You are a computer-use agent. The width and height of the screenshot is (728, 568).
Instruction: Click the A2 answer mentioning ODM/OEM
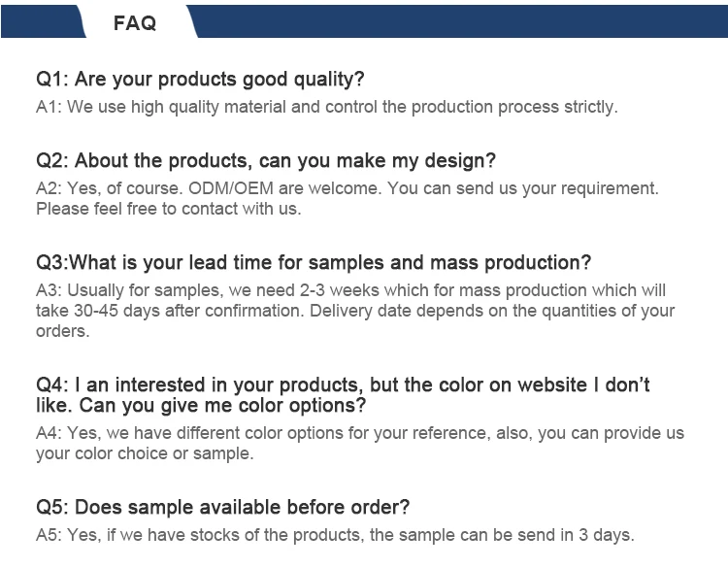[347, 188]
